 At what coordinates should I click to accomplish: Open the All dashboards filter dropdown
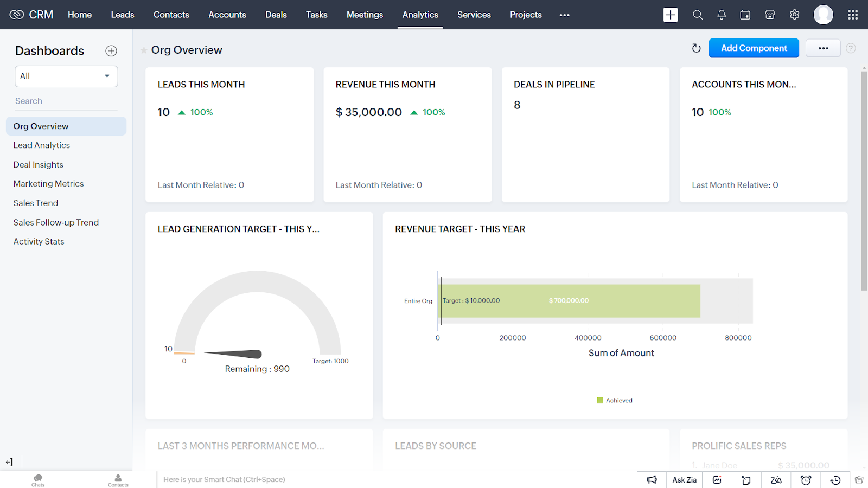(x=66, y=76)
